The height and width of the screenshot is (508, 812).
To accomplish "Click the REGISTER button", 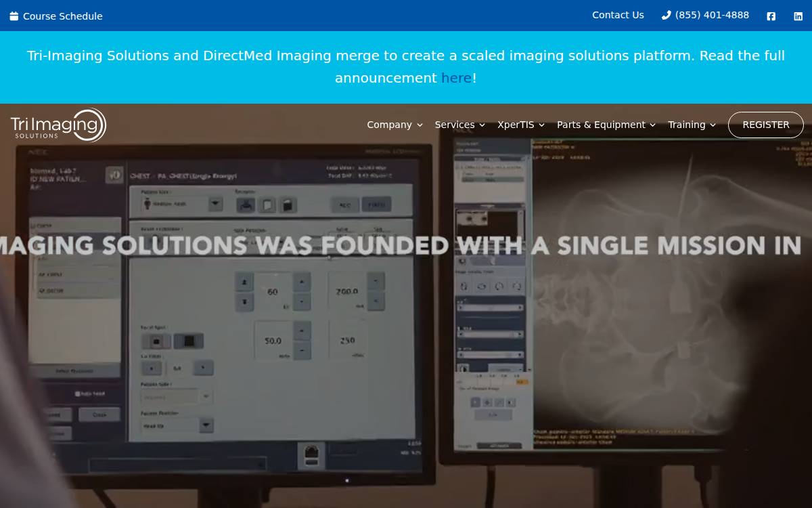I will [766, 125].
